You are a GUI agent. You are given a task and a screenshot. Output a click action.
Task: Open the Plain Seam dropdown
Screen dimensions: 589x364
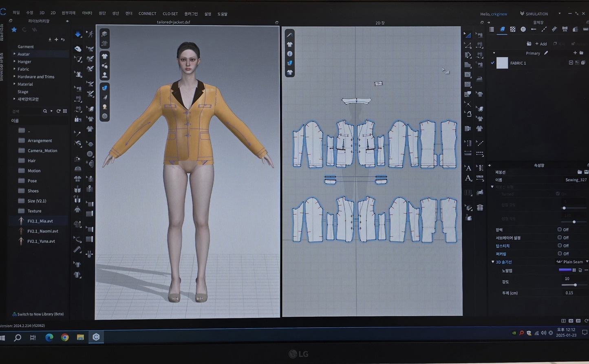[x=572, y=262]
